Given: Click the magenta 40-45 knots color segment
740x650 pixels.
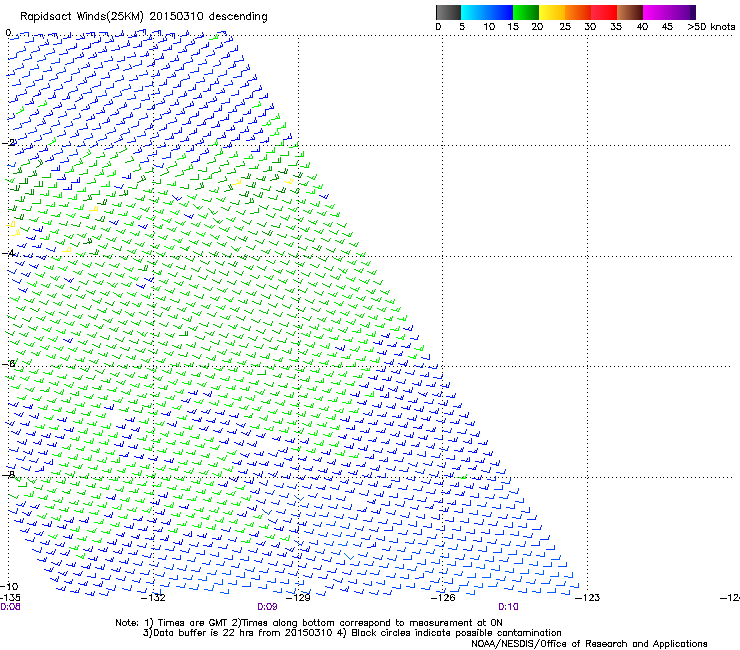Looking at the screenshot, I should point(656,12).
